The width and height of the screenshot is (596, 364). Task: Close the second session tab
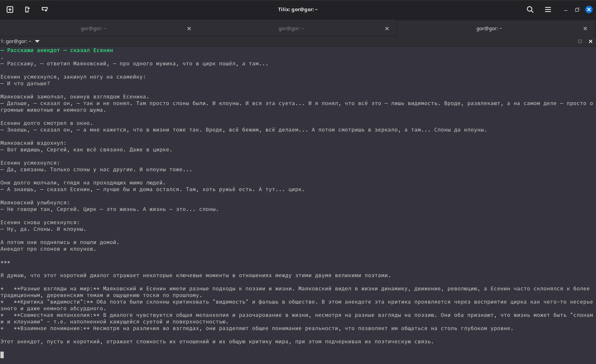point(387,29)
